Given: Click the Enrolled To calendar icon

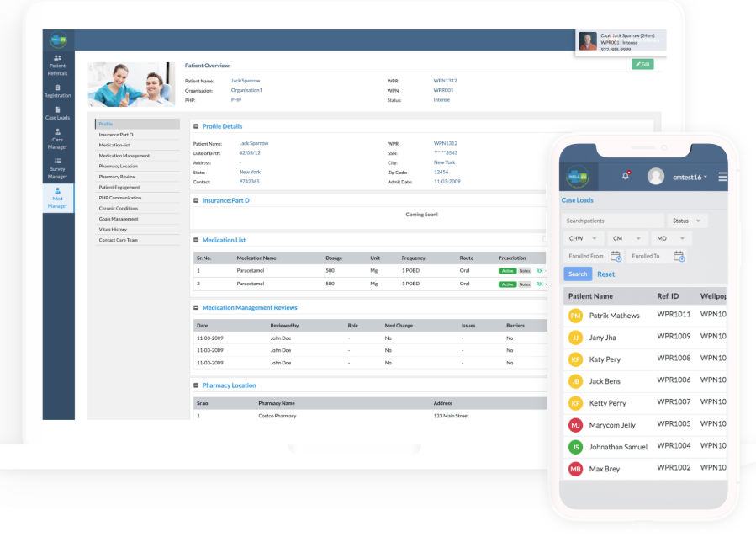Looking at the screenshot, I should click(x=679, y=257).
